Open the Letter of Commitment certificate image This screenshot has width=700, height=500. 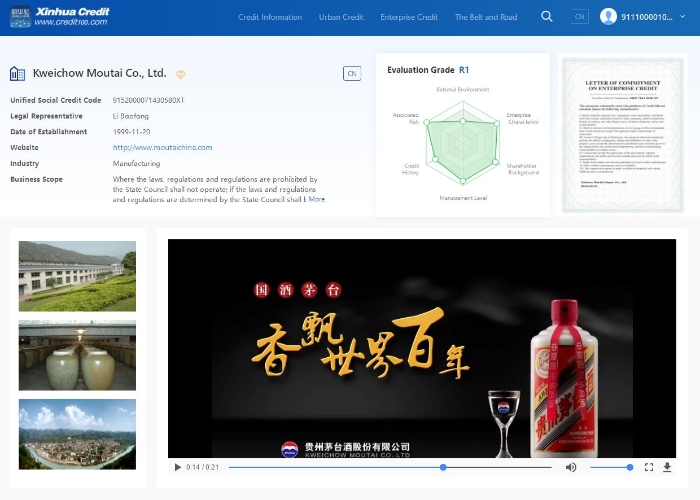click(x=622, y=135)
